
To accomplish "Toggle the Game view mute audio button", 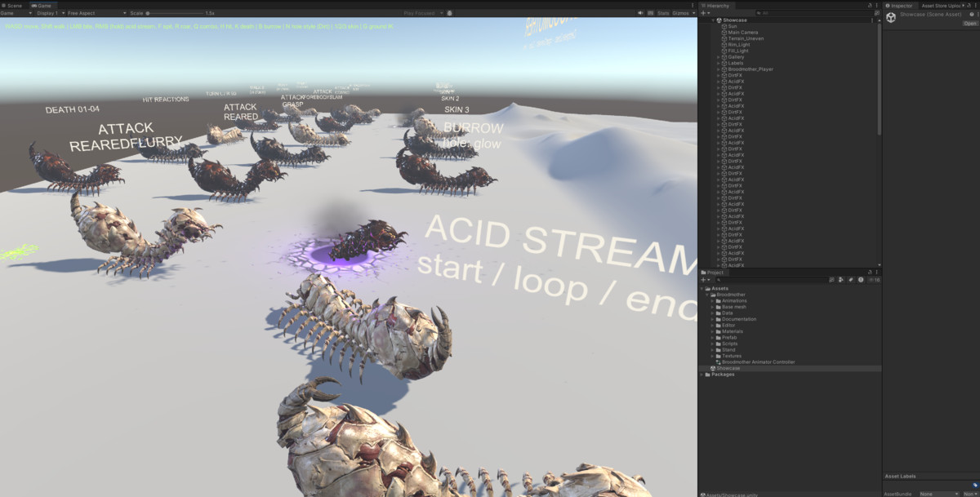I will (640, 13).
